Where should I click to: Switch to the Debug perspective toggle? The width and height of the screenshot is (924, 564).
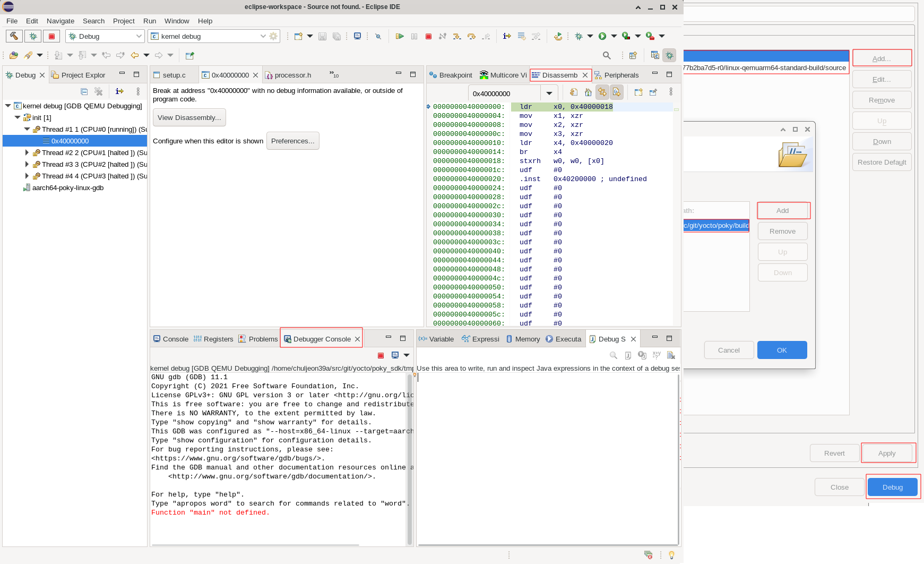pos(670,55)
